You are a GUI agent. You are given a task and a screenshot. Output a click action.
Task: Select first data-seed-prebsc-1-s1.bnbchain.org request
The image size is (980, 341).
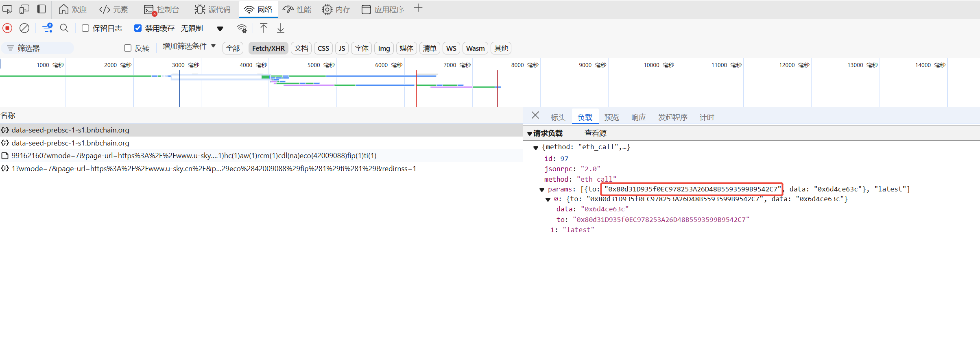click(x=261, y=130)
